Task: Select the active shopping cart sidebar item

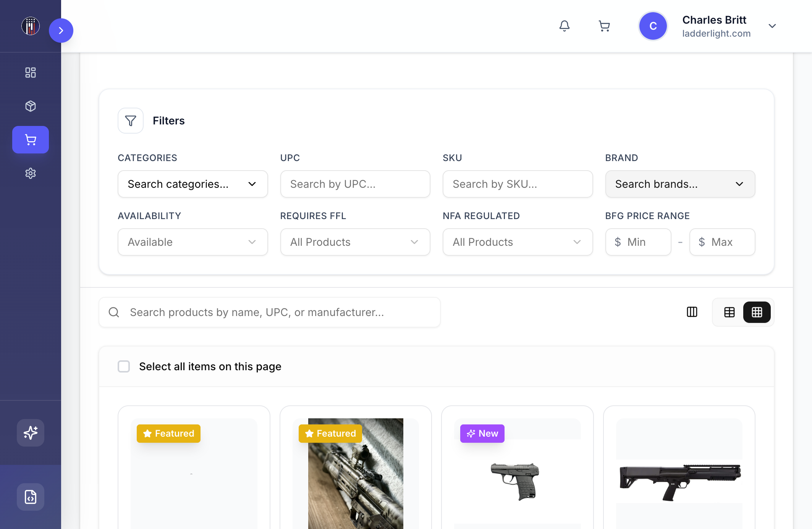Action: pos(31,140)
